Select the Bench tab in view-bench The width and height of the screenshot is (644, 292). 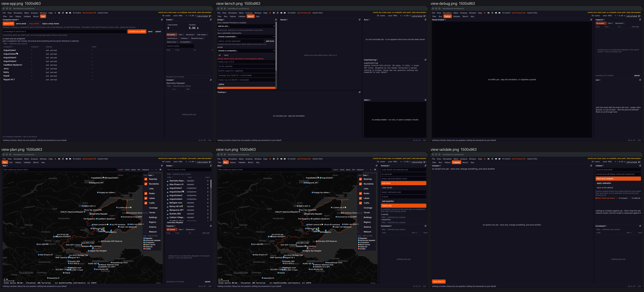(x=251, y=16)
